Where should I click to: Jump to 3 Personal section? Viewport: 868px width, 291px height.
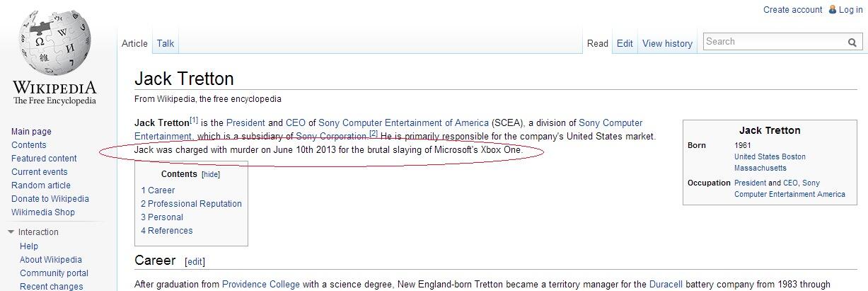[162, 217]
